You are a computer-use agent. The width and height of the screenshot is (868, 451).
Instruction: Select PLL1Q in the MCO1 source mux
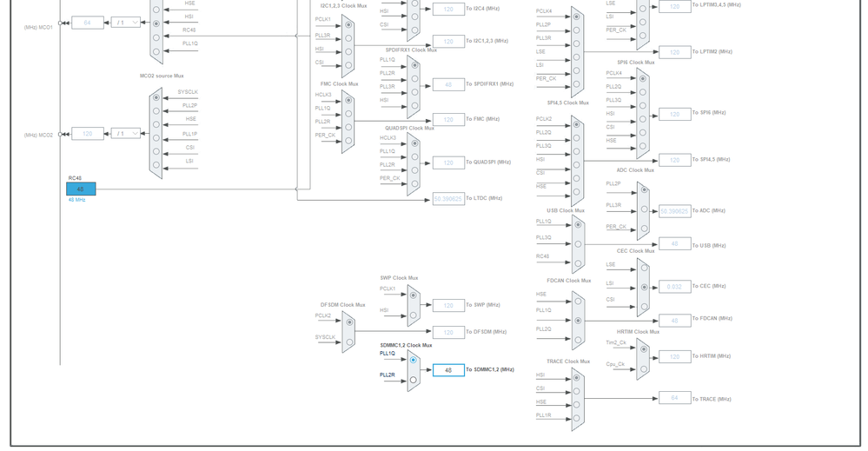click(156, 51)
